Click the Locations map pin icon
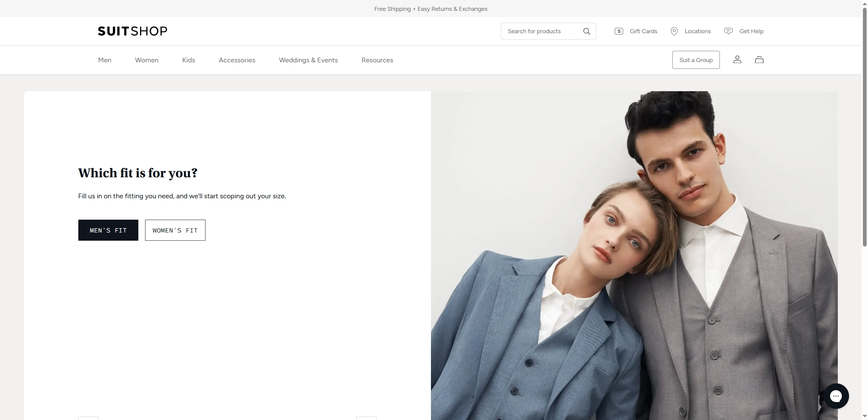The height and width of the screenshot is (420, 868). pos(674,31)
